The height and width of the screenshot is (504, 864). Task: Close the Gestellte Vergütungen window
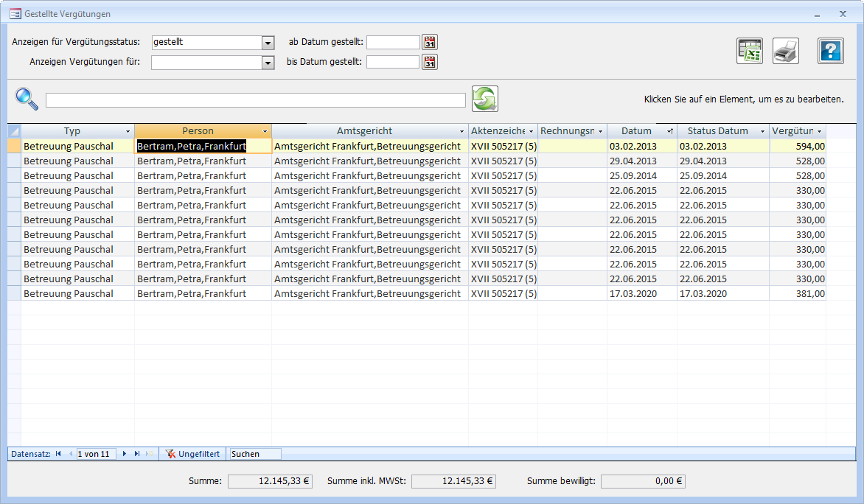(x=843, y=14)
